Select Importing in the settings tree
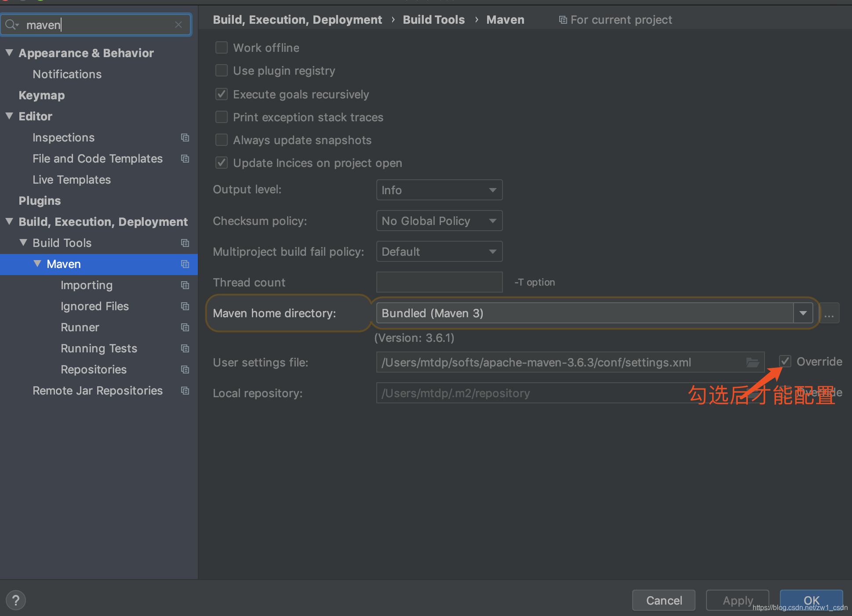This screenshot has height=616, width=852. click(x=87, y=285)
